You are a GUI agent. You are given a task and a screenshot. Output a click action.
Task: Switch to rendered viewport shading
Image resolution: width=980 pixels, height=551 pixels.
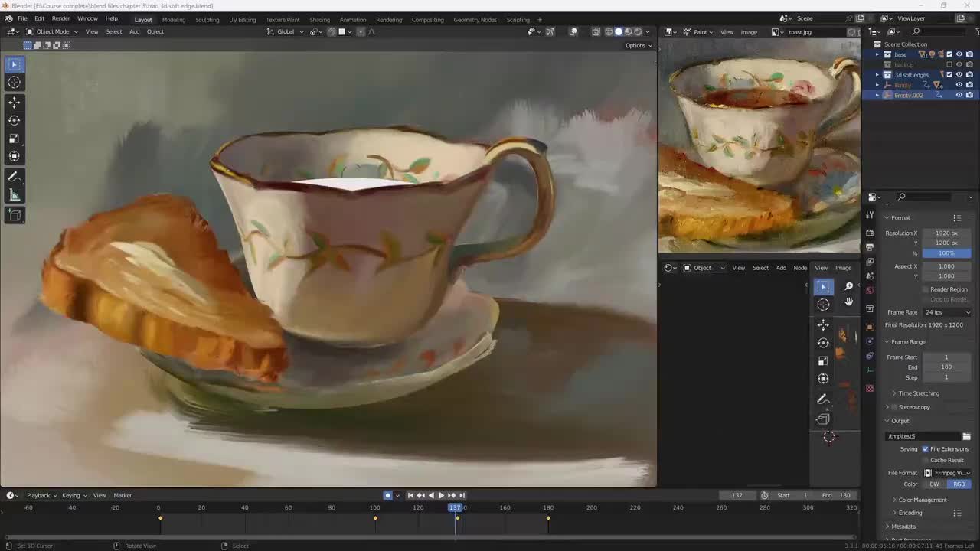[x=637, y=32]
